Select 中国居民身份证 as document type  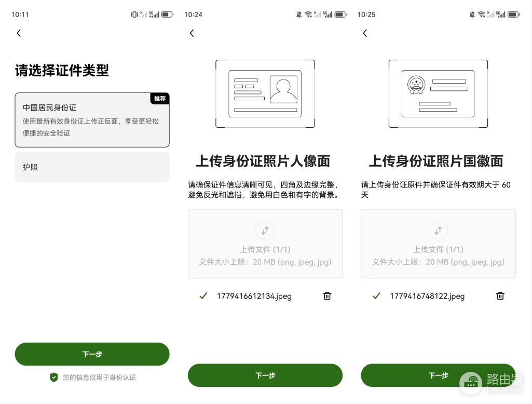click(x=92, y=120)
